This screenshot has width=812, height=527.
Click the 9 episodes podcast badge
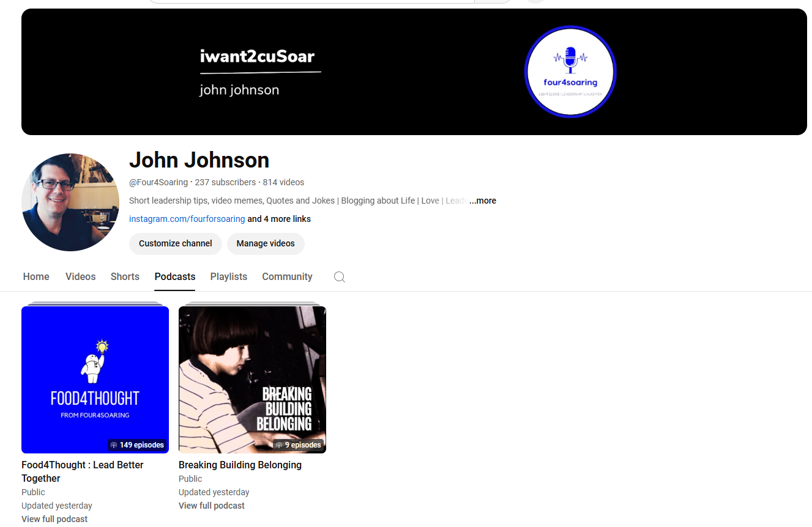(298, 445)
